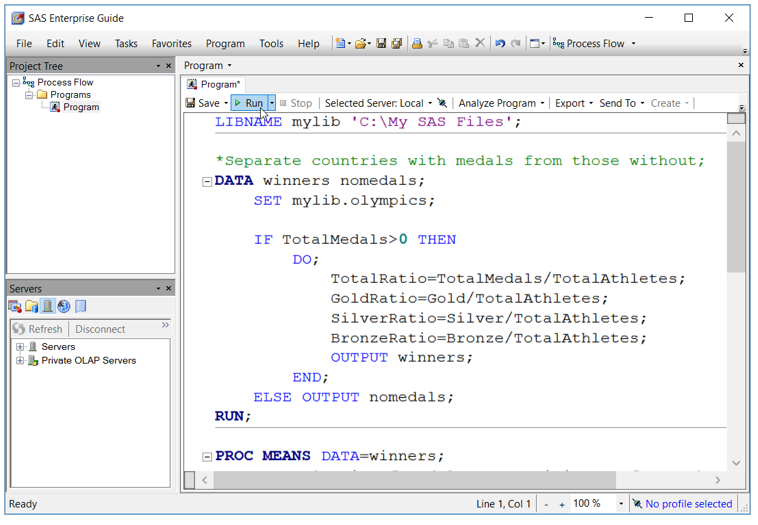Open the Selected Server: Local dropdown
The image size is (758, 525).
(379, 103)
